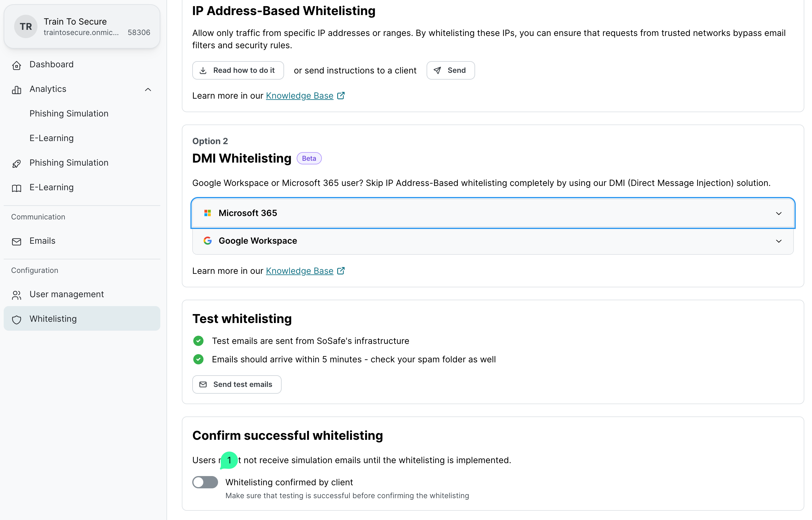Click the Phishing Simulation rocket icon

pos(17,163)
